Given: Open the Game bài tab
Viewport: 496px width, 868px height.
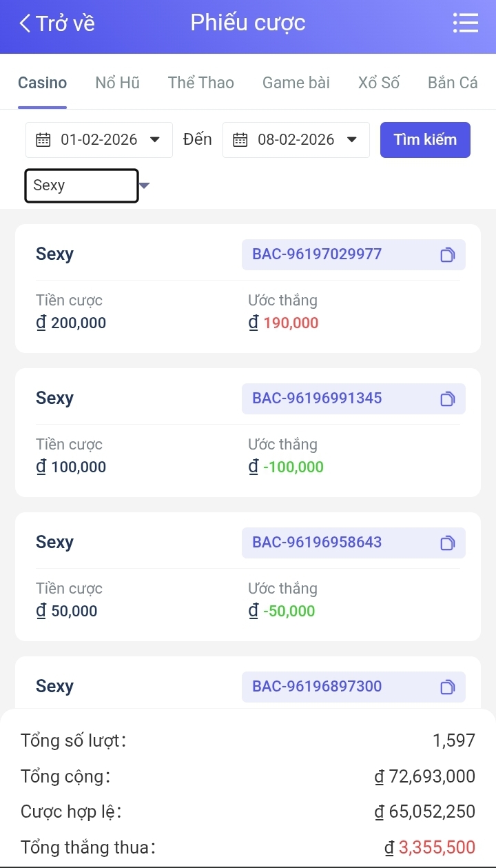Looking at the screenshot, I should pos(296,83).
